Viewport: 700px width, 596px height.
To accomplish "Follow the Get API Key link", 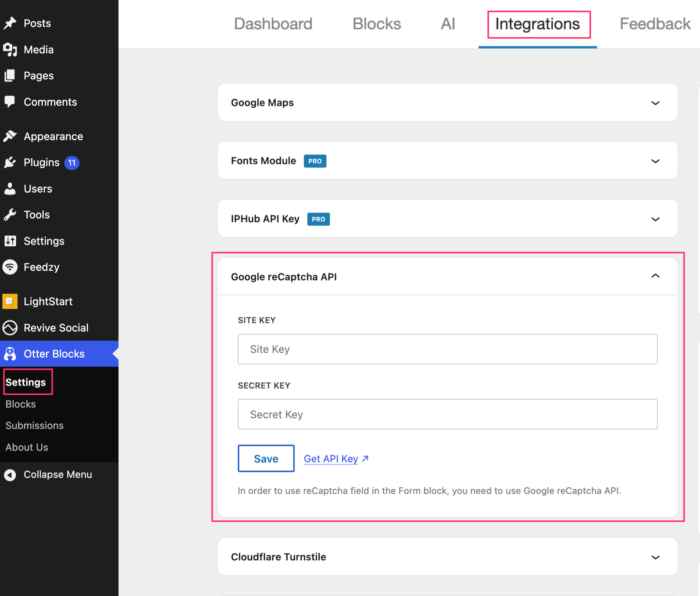I will point(331,458).
